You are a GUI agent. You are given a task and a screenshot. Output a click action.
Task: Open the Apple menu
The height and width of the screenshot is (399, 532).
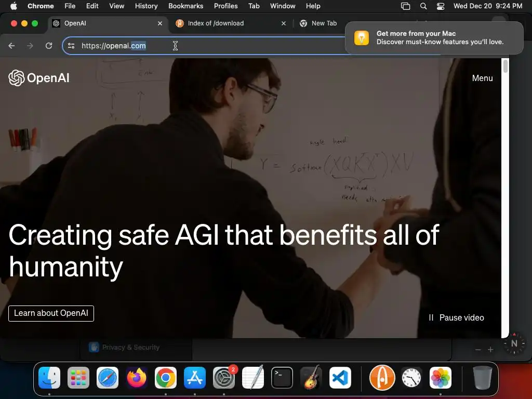point(14,6)
